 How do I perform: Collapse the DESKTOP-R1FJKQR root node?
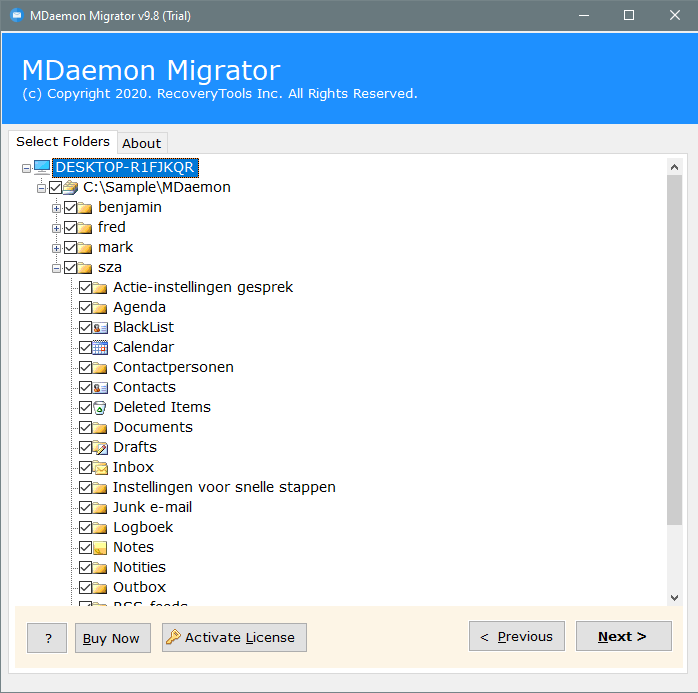click(26, 168)
